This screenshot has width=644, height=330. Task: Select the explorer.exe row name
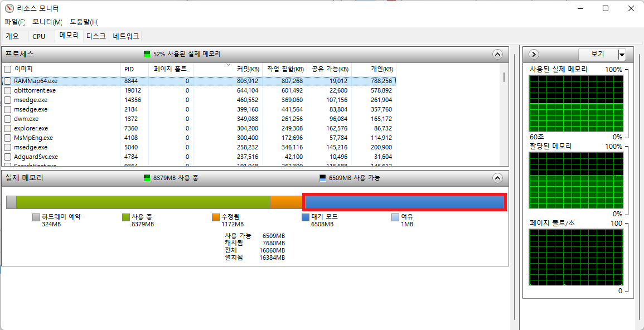coord(31,128)
